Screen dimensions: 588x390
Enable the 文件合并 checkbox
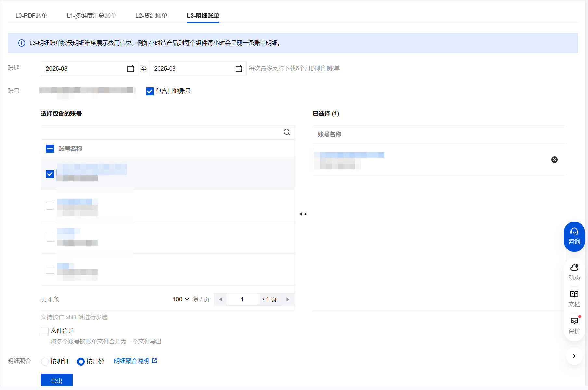pos(45,331)
